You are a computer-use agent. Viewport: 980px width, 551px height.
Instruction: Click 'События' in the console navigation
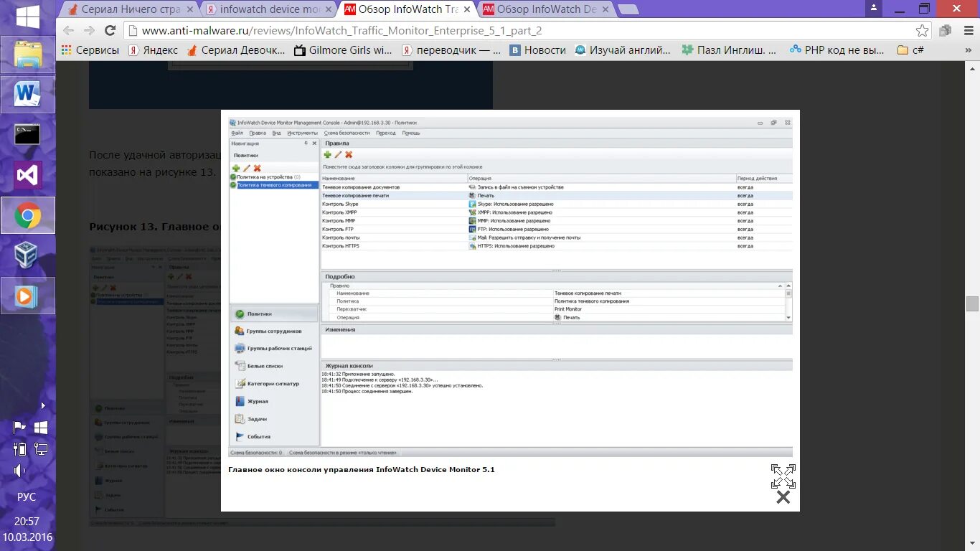[274, 436]
